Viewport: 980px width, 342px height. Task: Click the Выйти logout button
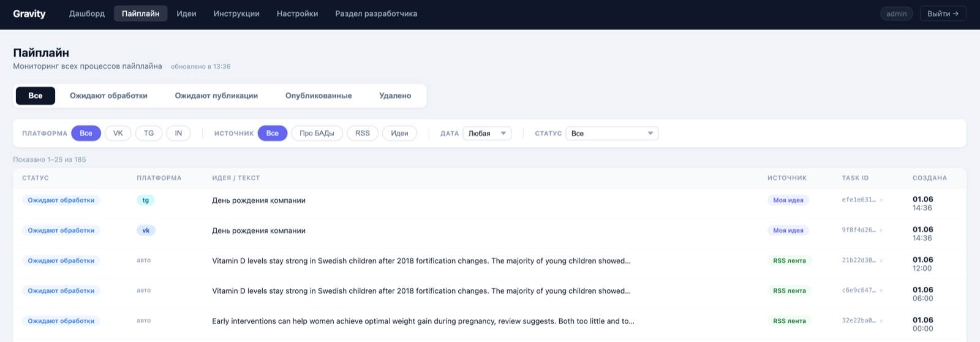943,13
